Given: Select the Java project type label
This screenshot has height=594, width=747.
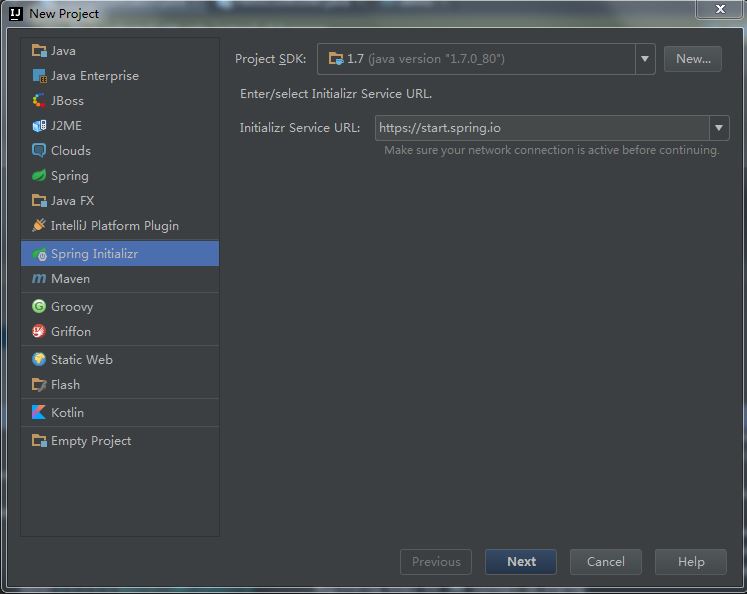Looking at the screenshot, I should (x=63, y=50).
